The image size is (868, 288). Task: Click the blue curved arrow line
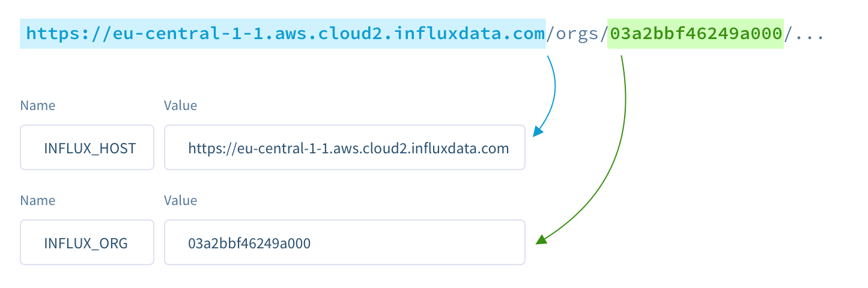[x=554, y=90]
